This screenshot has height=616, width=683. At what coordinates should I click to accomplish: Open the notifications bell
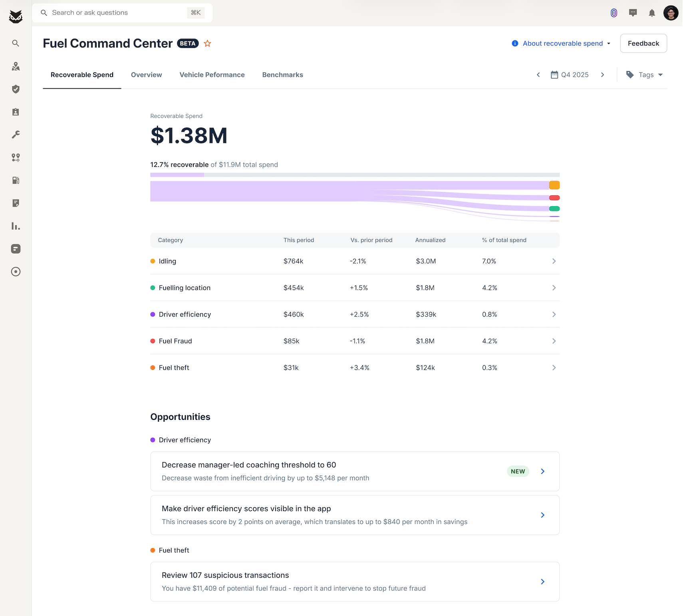pos(652,13)
